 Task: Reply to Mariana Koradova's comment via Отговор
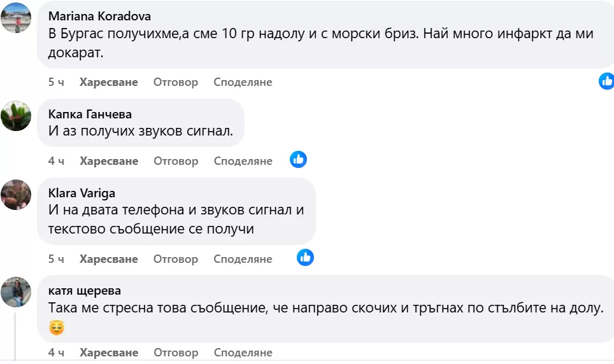[176, 82]
